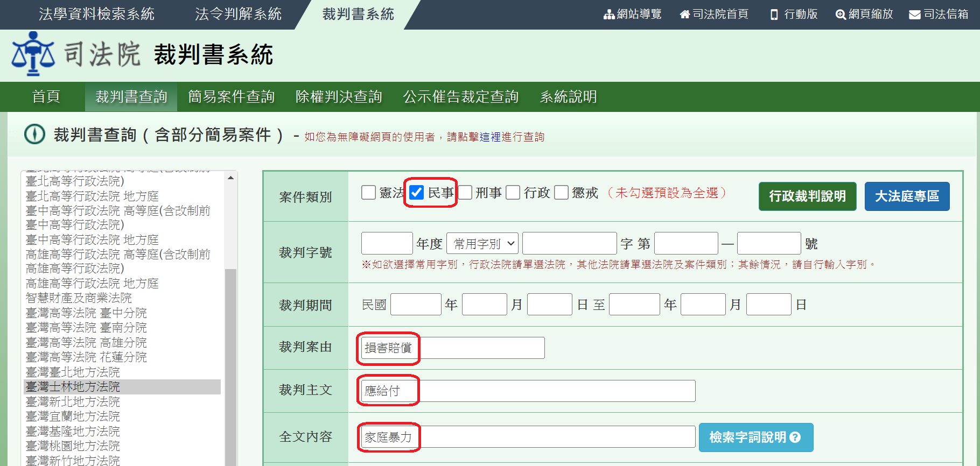Tick the 憲法 checkbox
The image size is (980, 466).
click(369, 192)
